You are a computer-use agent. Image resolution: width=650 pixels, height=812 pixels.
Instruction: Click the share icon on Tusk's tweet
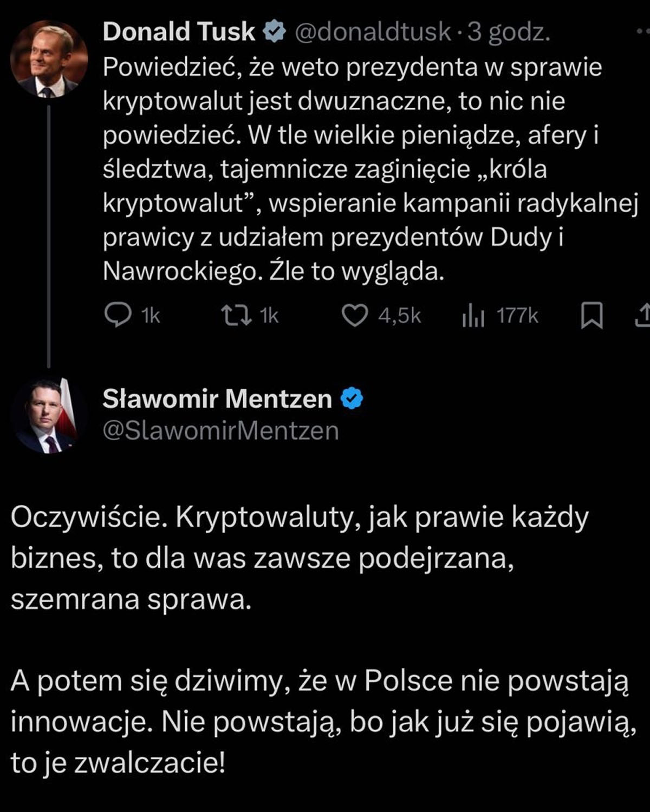(x=643, y=316)
